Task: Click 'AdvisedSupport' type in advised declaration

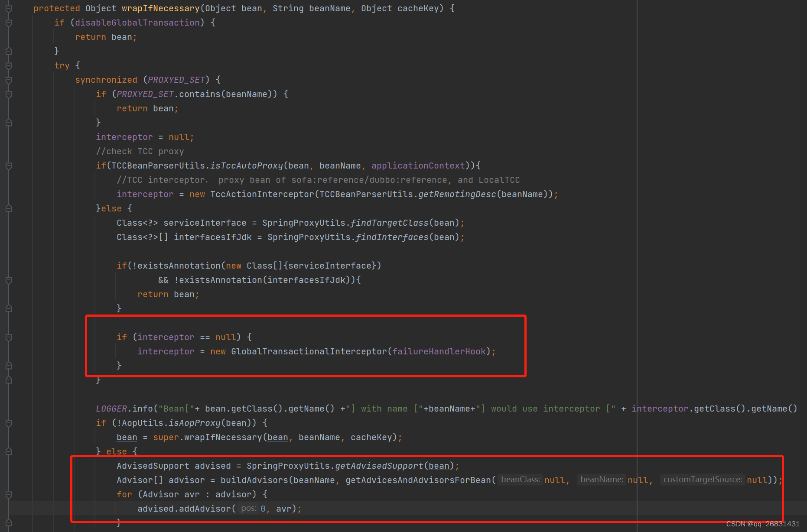Action: [x=153, y=466]
